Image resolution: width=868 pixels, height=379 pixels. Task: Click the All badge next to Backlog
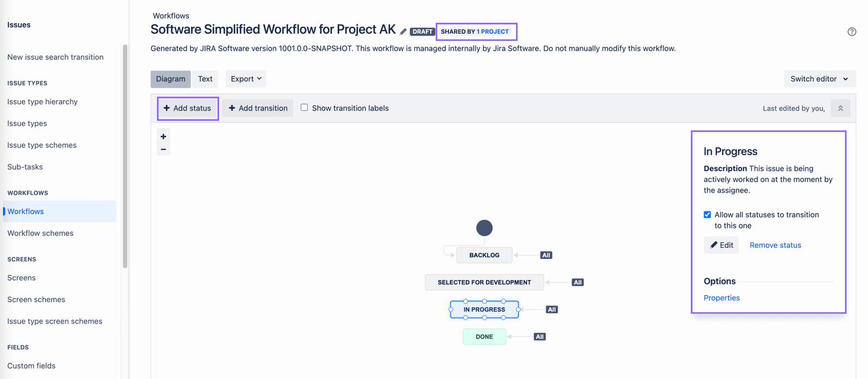(x=546, y=255)
